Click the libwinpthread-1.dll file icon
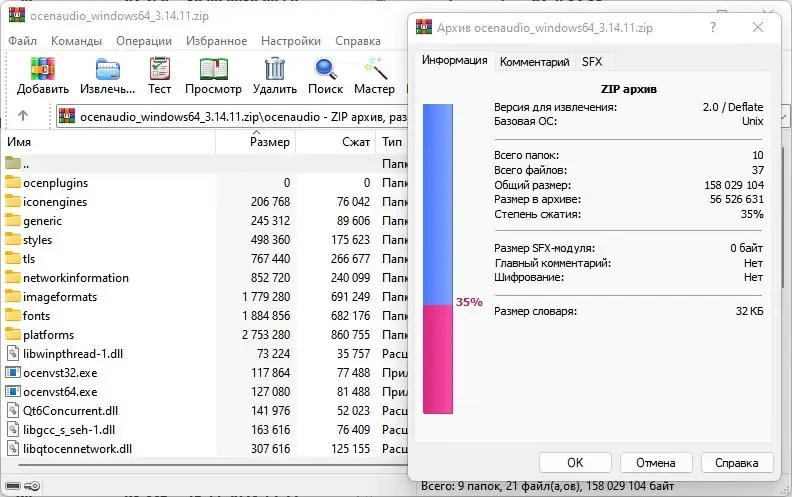 coord(13,354)
